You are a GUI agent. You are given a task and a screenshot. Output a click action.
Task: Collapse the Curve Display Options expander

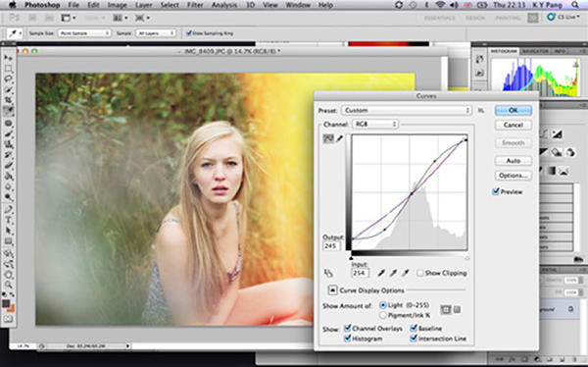pos(332,290)
